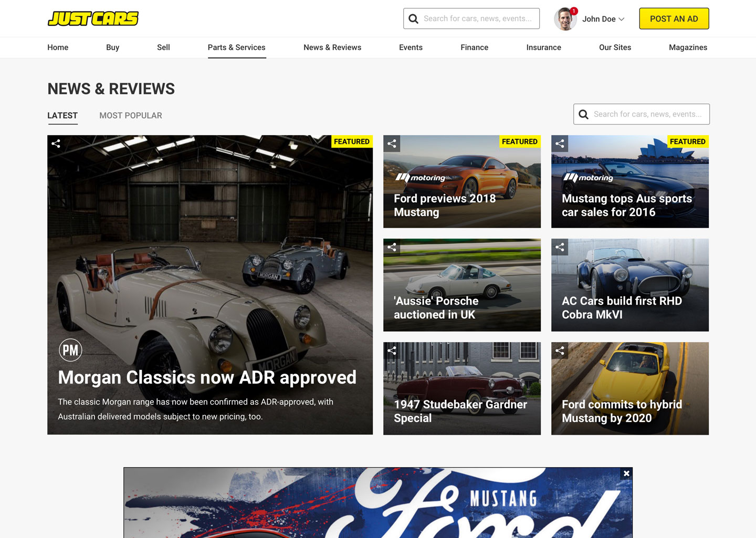Share the 1947 Studebaker Gardner Special article
756x538 pixels.
point(392,350)
